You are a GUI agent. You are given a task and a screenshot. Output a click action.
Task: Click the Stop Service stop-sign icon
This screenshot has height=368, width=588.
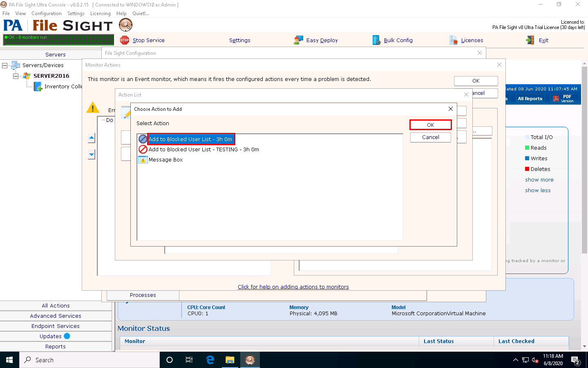pyautogui.click(x=125, y=40)
